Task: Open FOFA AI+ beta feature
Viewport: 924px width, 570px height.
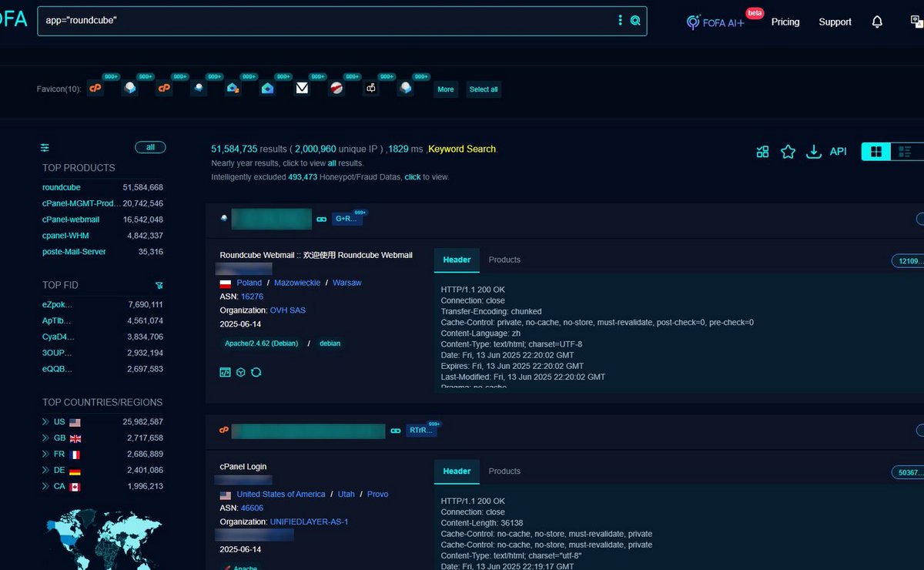Action: tap(715, 22)
